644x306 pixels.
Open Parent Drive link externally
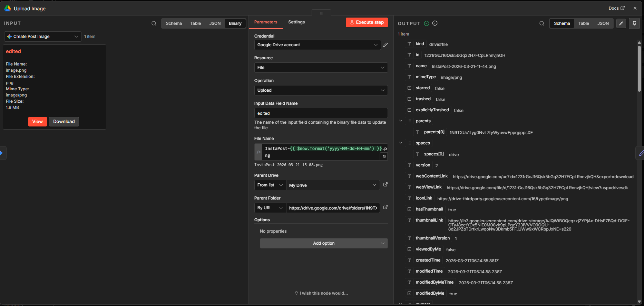pos(386,185)
